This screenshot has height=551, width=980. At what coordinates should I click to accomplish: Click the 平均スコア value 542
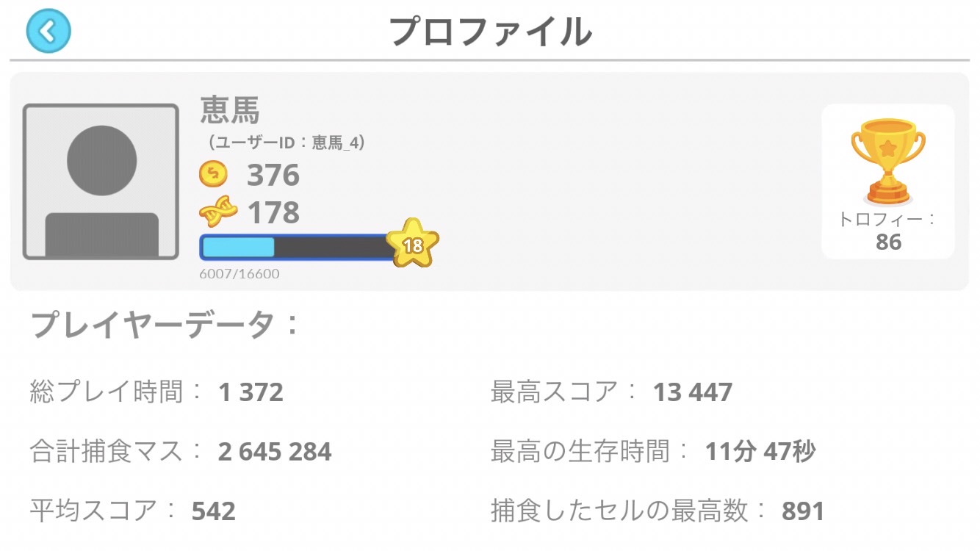tap(214, 511)
